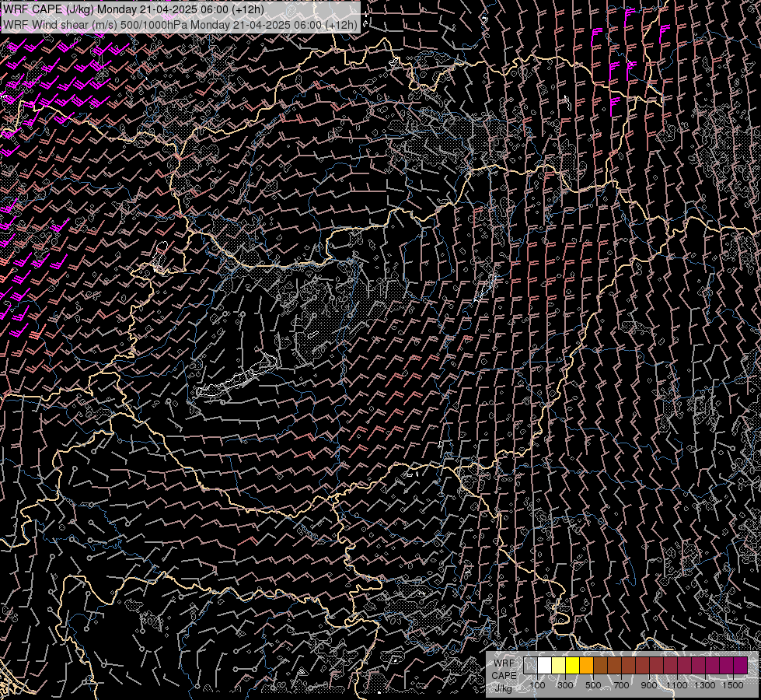The image size is (761, 700).
Task: Select the white CAPE legend swatch
Action: (545, 665)
